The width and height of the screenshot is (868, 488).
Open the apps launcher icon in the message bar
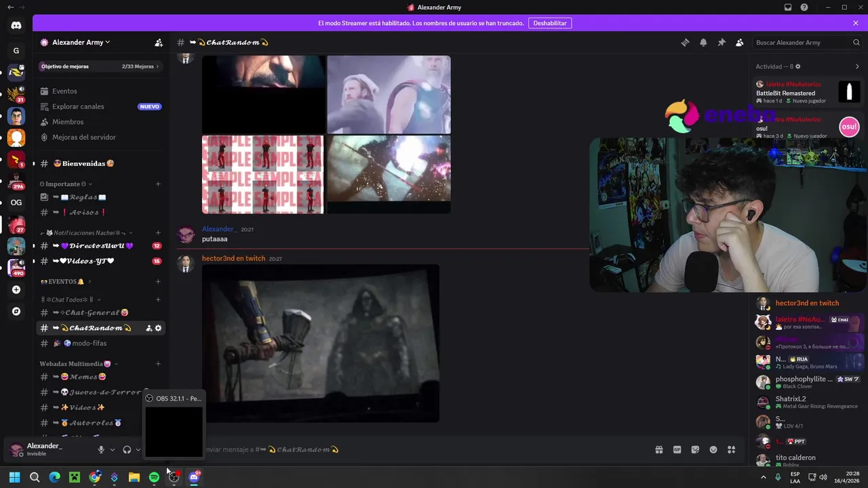coord(731,449)
